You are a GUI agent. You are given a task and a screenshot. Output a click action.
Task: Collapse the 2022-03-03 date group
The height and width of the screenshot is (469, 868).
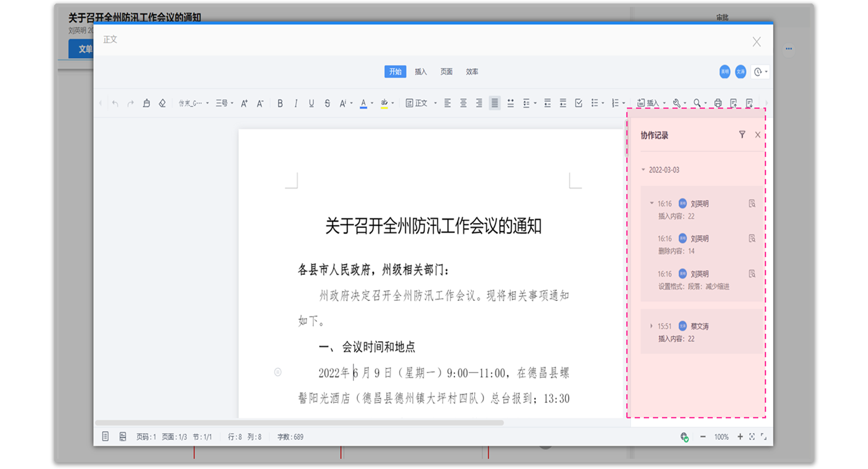[x=643, y=169]
